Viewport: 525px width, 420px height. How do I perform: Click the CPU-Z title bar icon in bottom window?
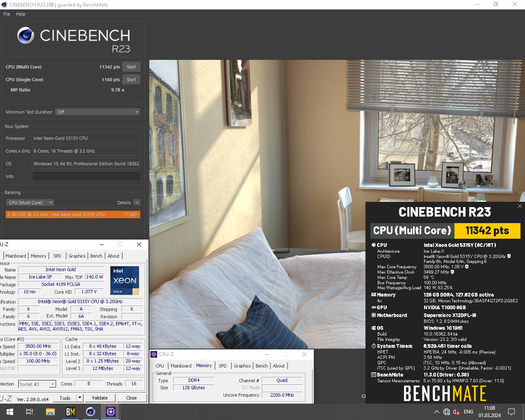[x=154, y=354]
